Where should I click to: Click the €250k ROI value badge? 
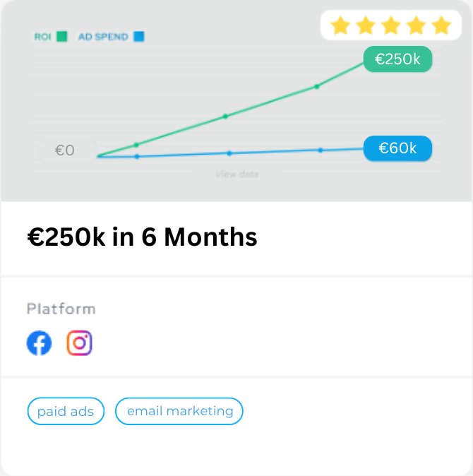[397, 59]
